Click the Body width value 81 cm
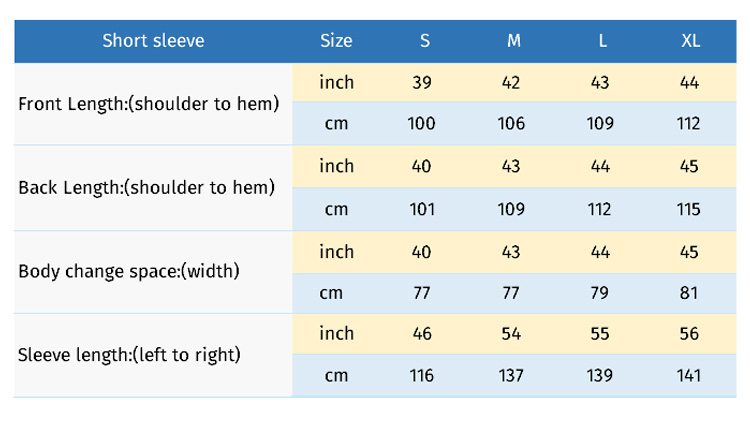 click(x=689, y=293)
